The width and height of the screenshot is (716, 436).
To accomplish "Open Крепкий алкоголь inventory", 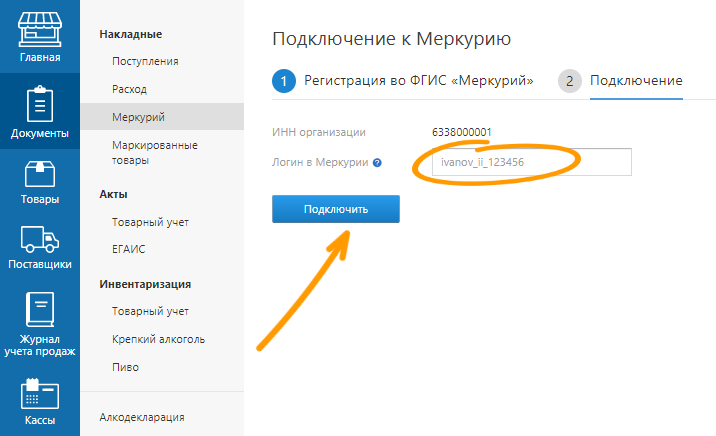I will click(158, 339).
